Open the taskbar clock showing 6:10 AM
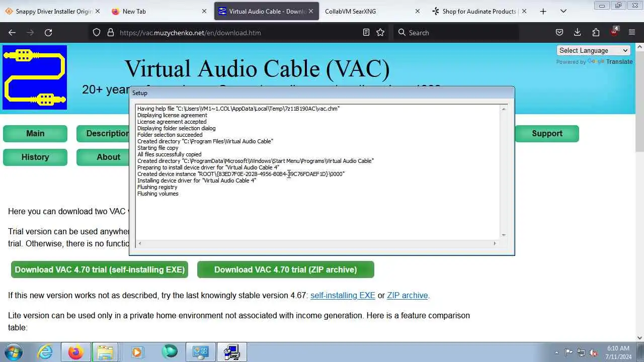The image size is (644, 362). tap(618, 352)
